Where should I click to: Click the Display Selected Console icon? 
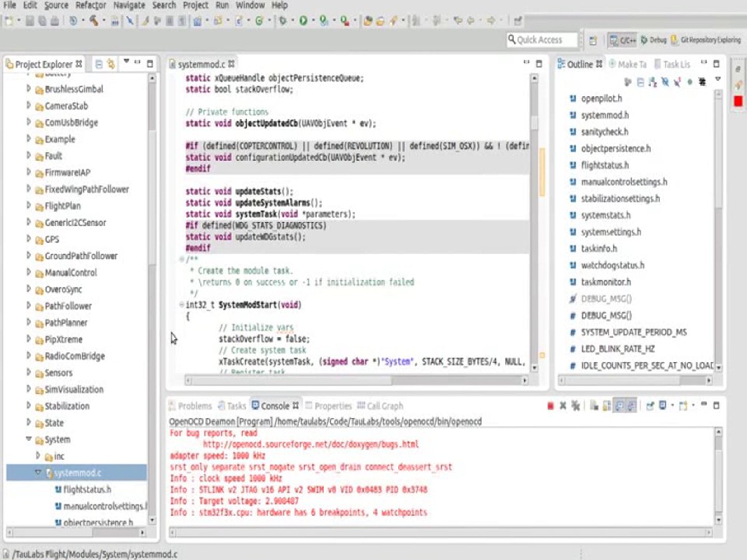(x=663, y=406)
